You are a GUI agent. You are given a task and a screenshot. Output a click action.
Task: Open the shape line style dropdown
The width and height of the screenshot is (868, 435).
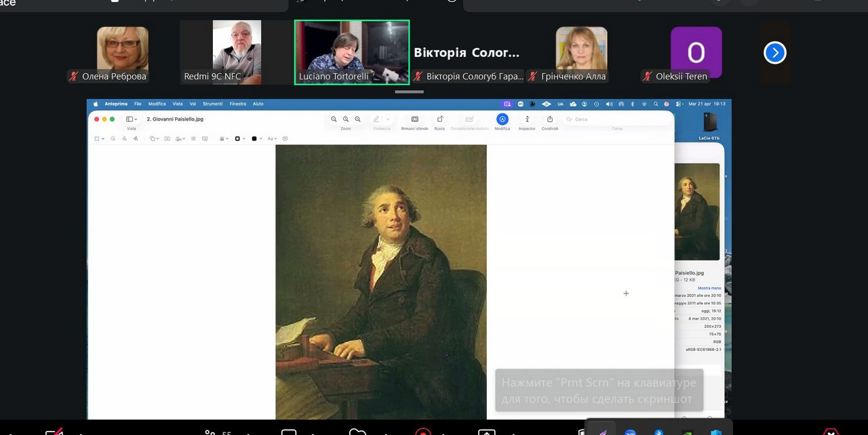pos(224,138)
